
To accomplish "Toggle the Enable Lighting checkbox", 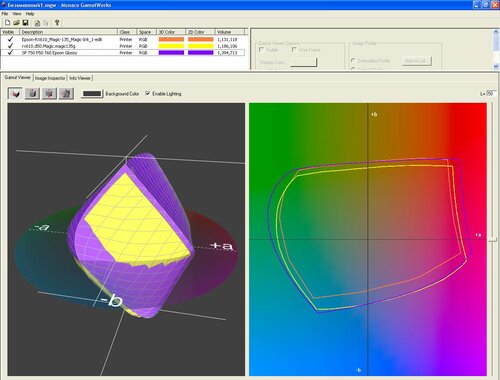I will pyautogui.click(x=148, y=94).
